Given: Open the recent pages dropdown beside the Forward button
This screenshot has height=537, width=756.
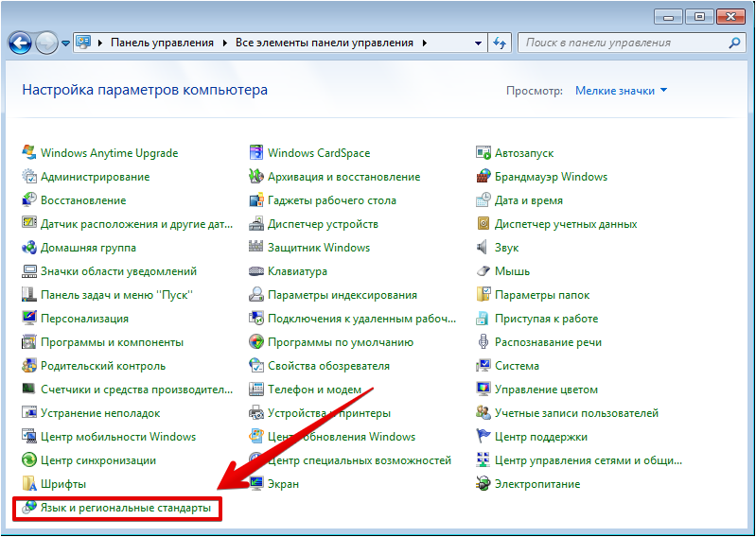Looking at the screenshot, I should (65, 43).
